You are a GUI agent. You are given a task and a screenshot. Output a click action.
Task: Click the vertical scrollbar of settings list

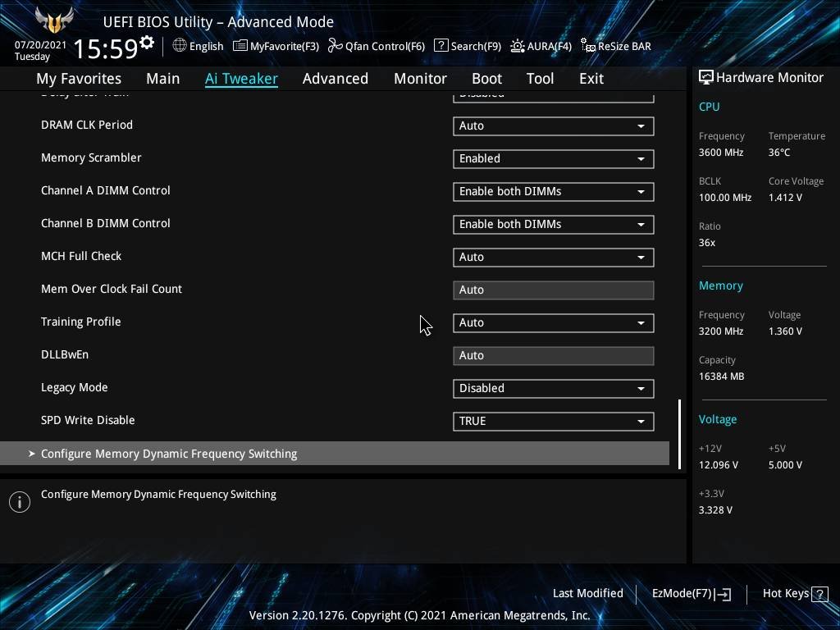679,433
